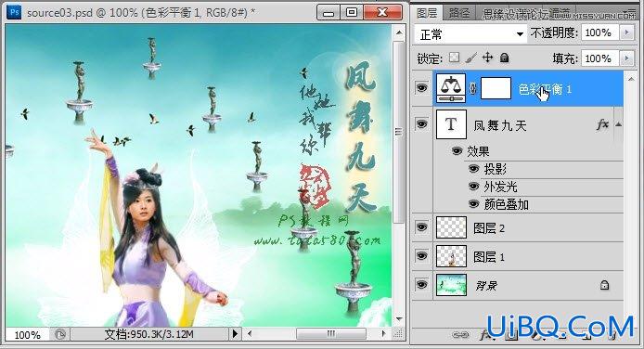
Task: Click the 图层 2 layer thumbnail
Action: coord(451,227)
